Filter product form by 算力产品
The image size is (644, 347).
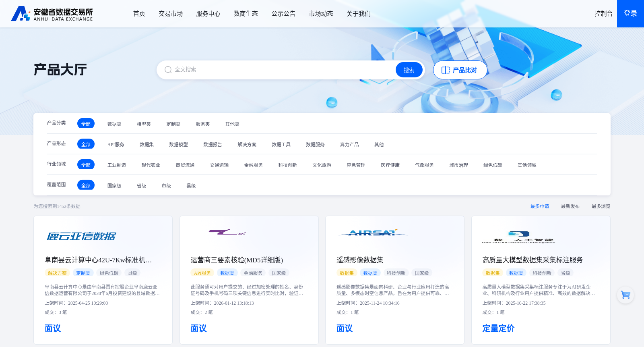click(349, 144)
